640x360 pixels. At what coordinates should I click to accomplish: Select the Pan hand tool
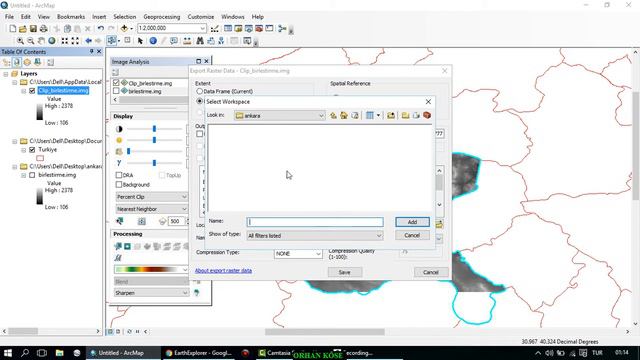coord(41,41)
